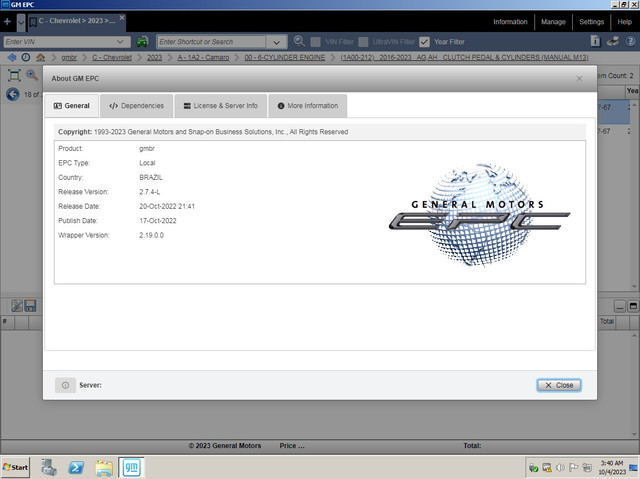Click the Country value BRAZIL

pos(151,177)
